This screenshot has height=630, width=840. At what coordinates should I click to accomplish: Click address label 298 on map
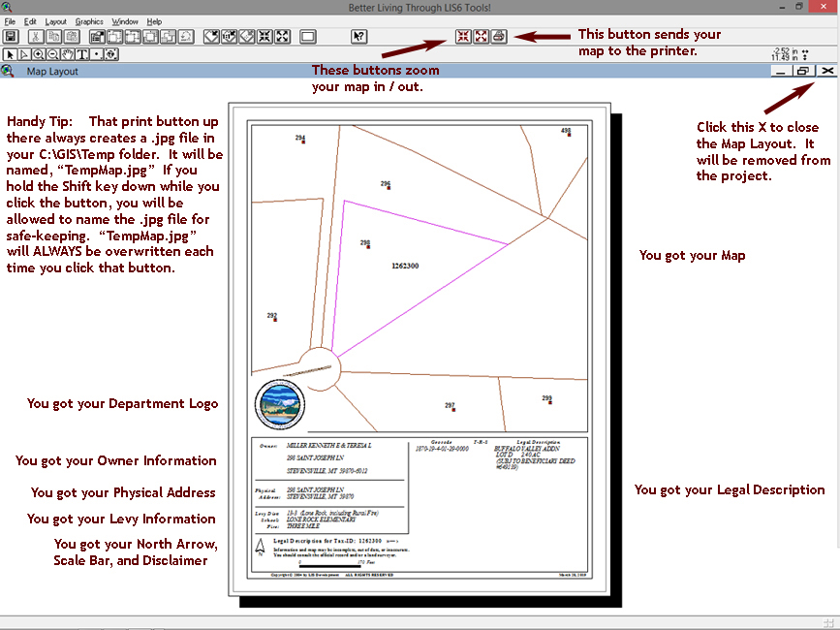point(365,243)
